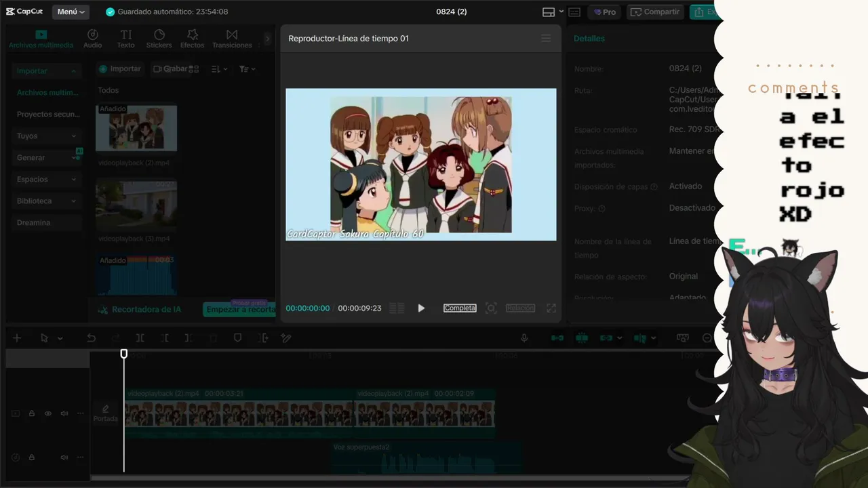
Task: Collapse the Importar sidebar section
Action: (x=47, y=70)
